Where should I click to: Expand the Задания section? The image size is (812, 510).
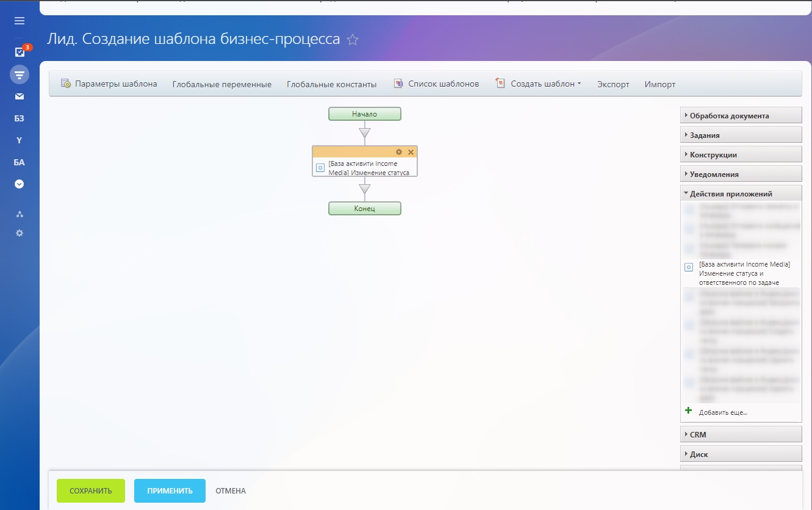click(741, 135)
